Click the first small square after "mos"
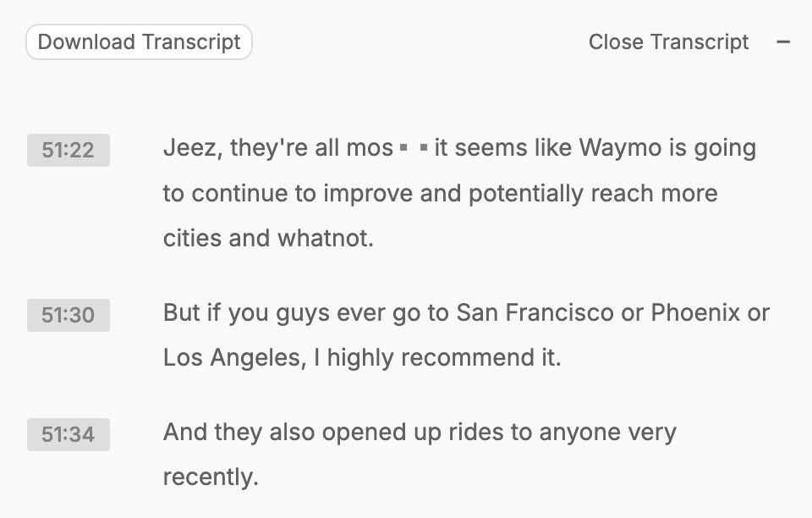 pos(404,148)
